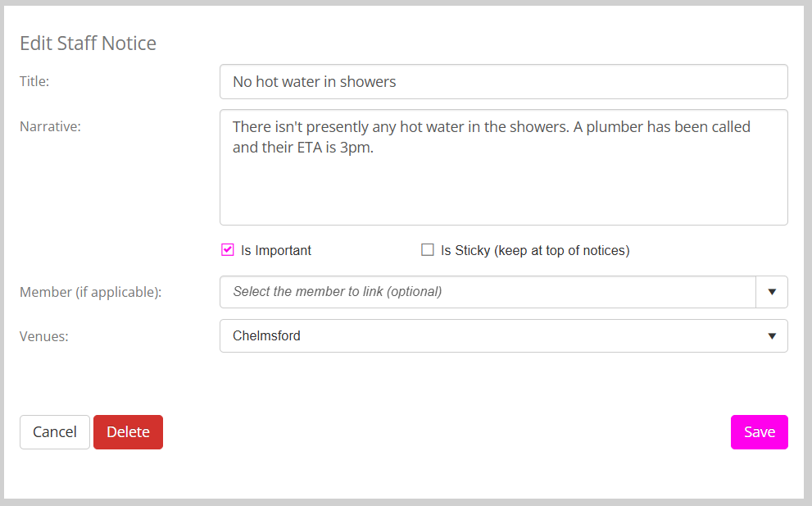The width and height of the screenshot is (812, 506).
Task: Click the 'Is Important' label text
Action: (276, 251)
